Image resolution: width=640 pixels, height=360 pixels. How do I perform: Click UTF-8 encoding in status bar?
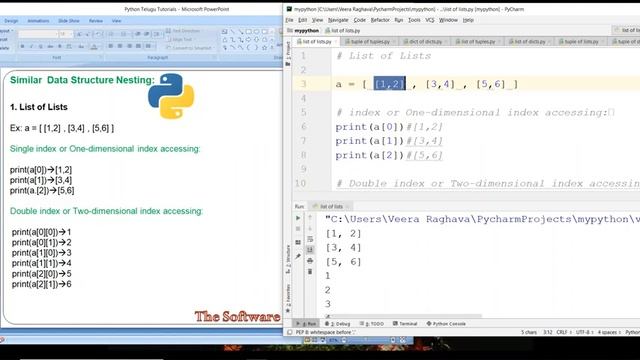pyautogui.click(x=584, y=332)
